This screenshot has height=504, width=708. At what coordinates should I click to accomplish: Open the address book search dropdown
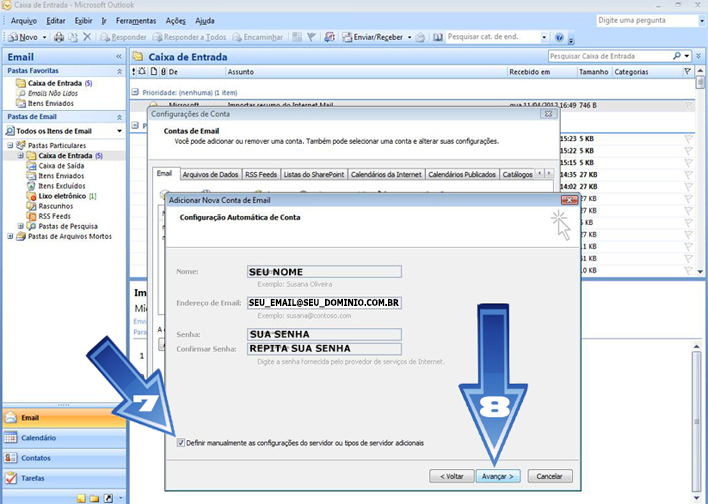point(544,37)
